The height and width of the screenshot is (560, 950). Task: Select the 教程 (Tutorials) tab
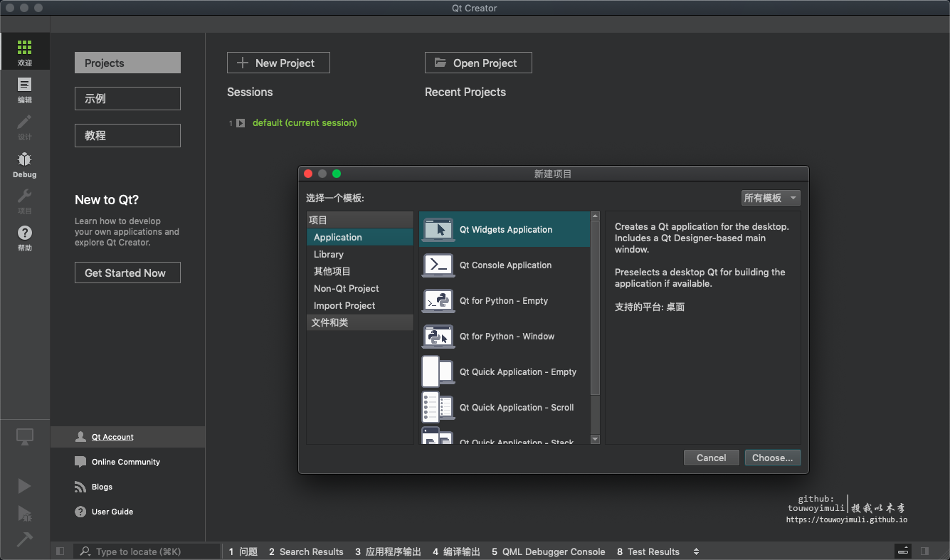coord(127,135)
